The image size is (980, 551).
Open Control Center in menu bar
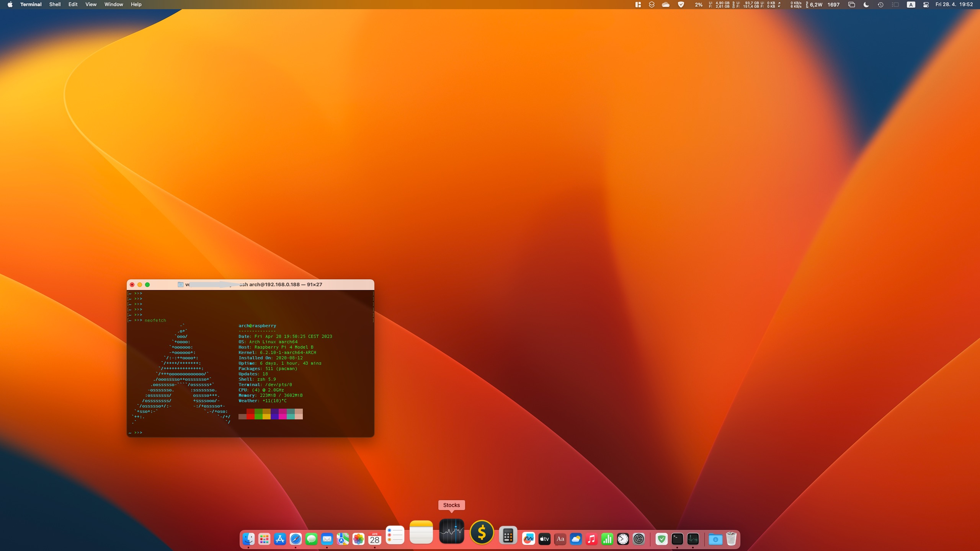[x=926, y=5]
